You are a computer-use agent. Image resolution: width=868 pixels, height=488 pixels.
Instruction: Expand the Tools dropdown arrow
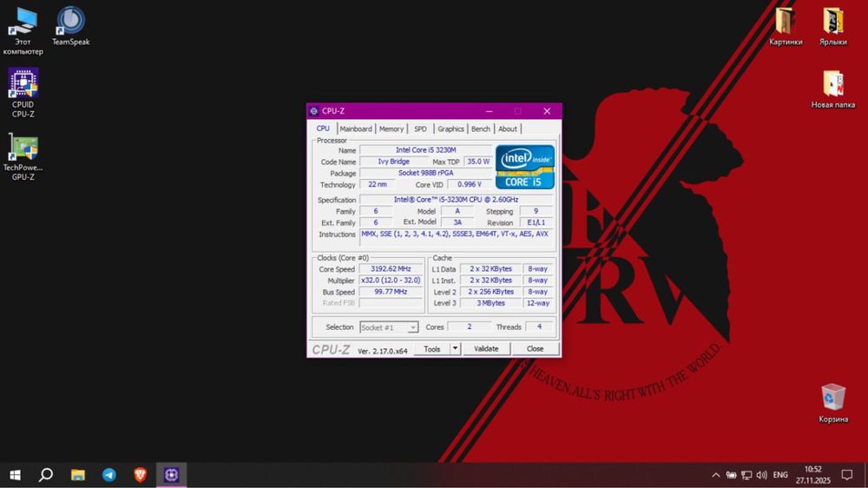click(455, 349)
